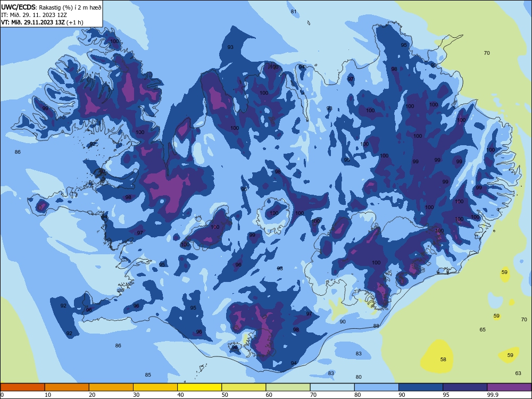The width and height of the screenshot is (532, 399).
Task: Select the '85' humidity value over sea
Action: tap(148, 375)
